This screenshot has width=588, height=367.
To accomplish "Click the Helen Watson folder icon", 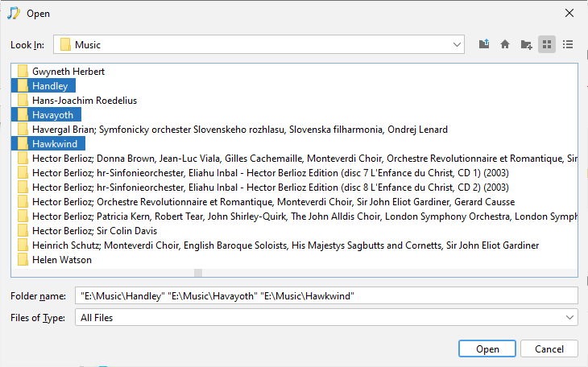I will tap(23, 260).
